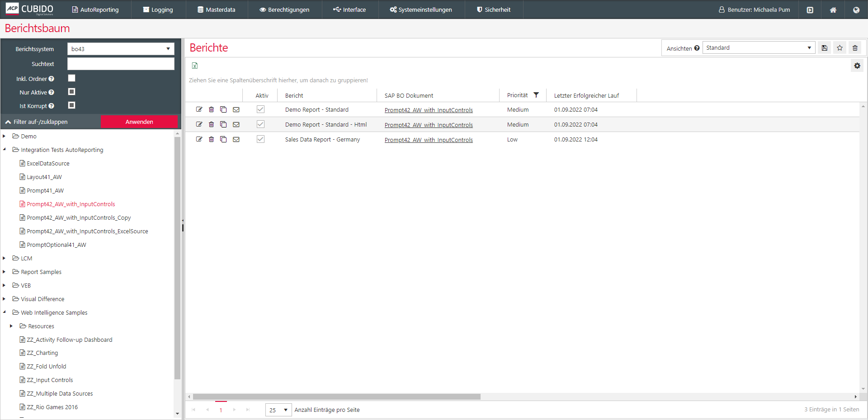The image size is (868, 420).
Task: Open the Berichtssystem dropdown
Action: (x=121, y=49)
